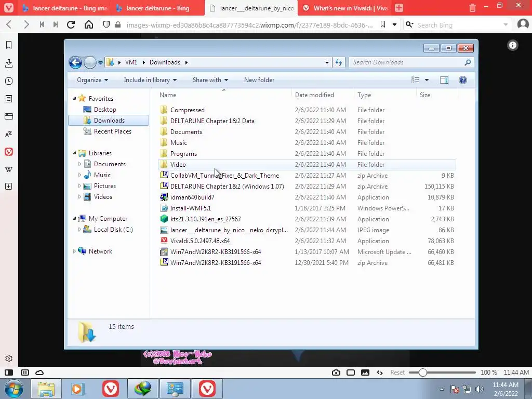Viewport: 532px width, 399px height.
Task: Sort by Size column header
Action: click(x=425, y=95)
